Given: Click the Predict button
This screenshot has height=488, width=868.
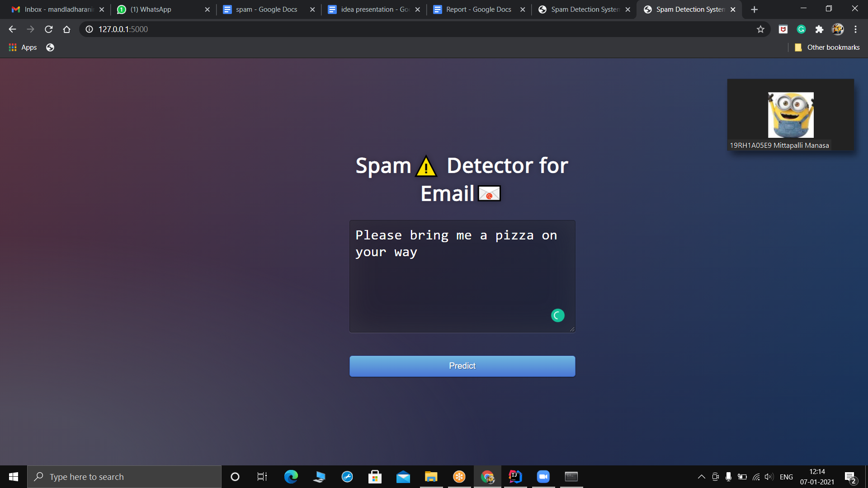Looking at the screenshot, I should pos(462,366).
